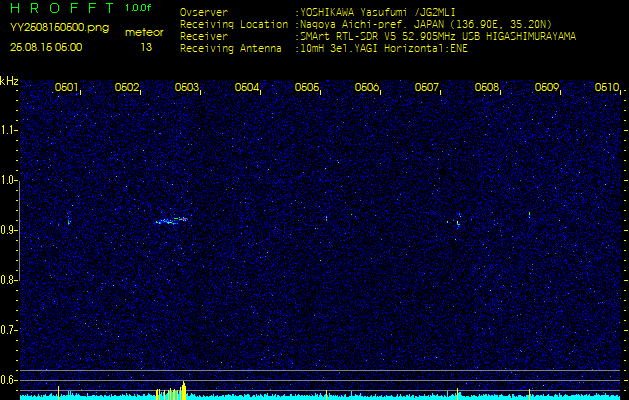Screen dimensions: 629x400
Task: Click the SMArt RTL-SDR V5 52.905MHz receiver text
Action: [x=436, y=37]
